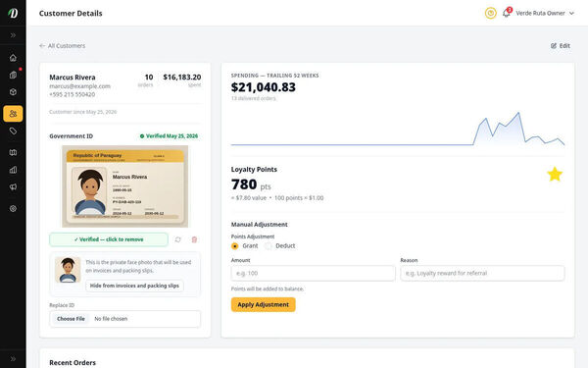Click the Marcus Rivera customer name
588x368 pixels.
(x=73, y=78)
